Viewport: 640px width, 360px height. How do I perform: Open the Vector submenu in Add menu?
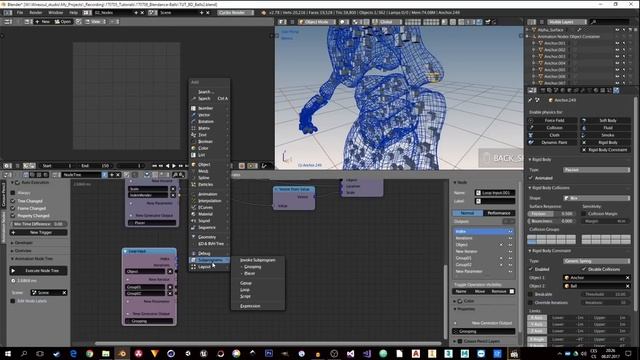click(209, 115)
